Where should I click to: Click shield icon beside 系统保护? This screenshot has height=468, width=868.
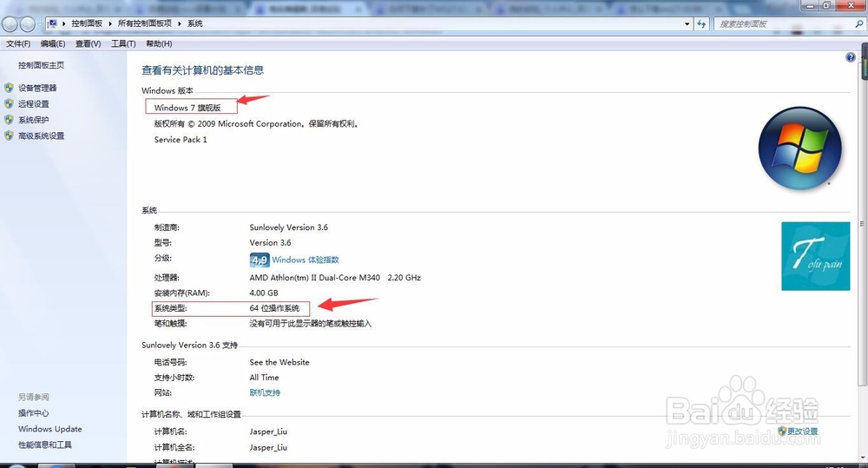[x=9, y=120]
